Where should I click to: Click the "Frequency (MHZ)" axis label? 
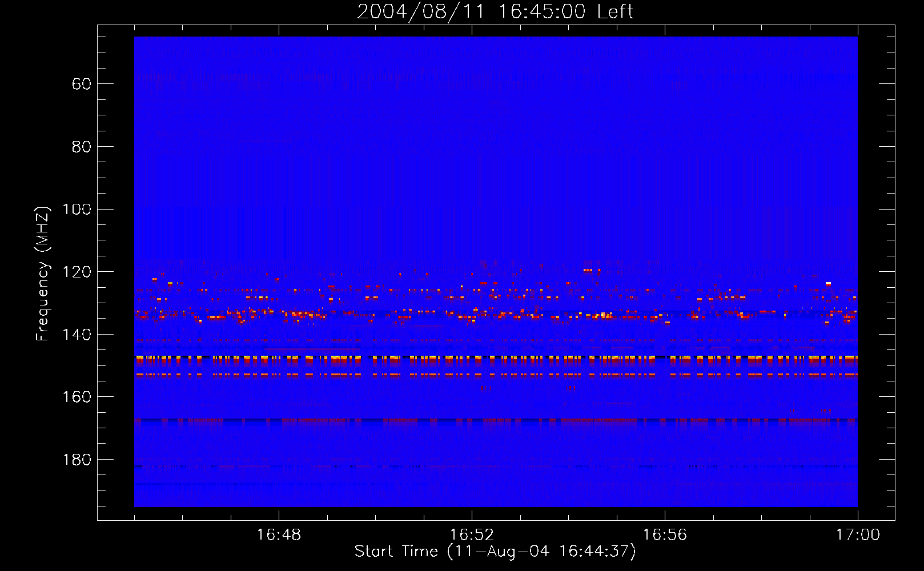coord(43,274)
